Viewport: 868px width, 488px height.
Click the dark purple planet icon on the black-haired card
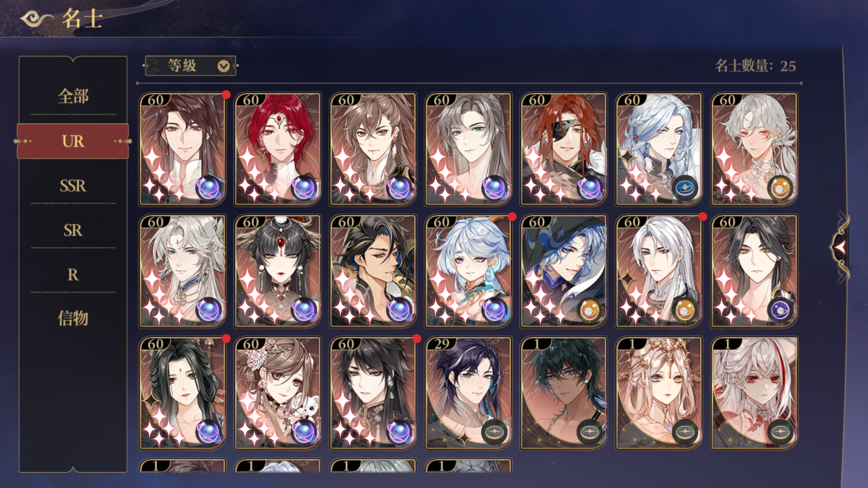pyautogui.click(x=780, y=310)
